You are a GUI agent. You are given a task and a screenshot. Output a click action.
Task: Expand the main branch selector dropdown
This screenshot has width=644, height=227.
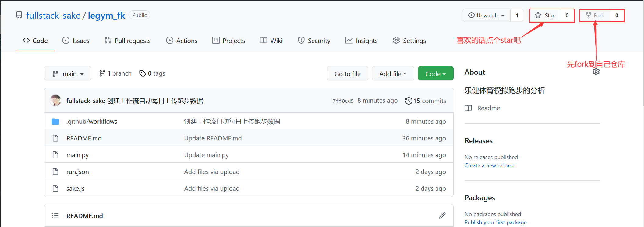tap(68, 73)
